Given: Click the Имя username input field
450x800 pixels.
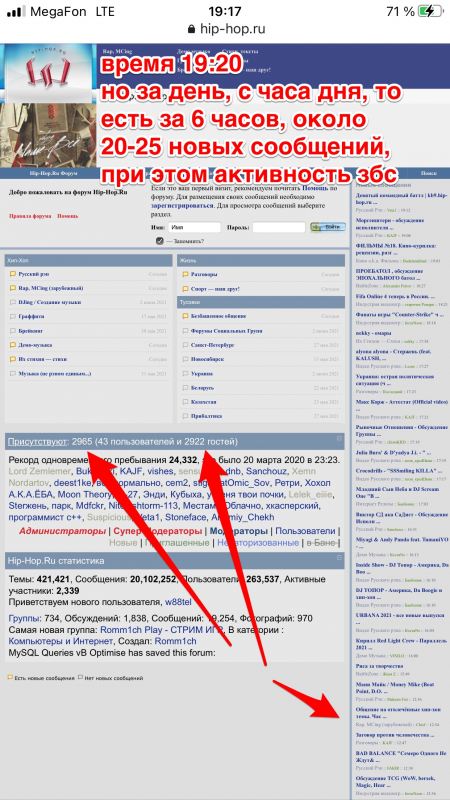Looking at the screenshot, I should click(x=195, y=228).
